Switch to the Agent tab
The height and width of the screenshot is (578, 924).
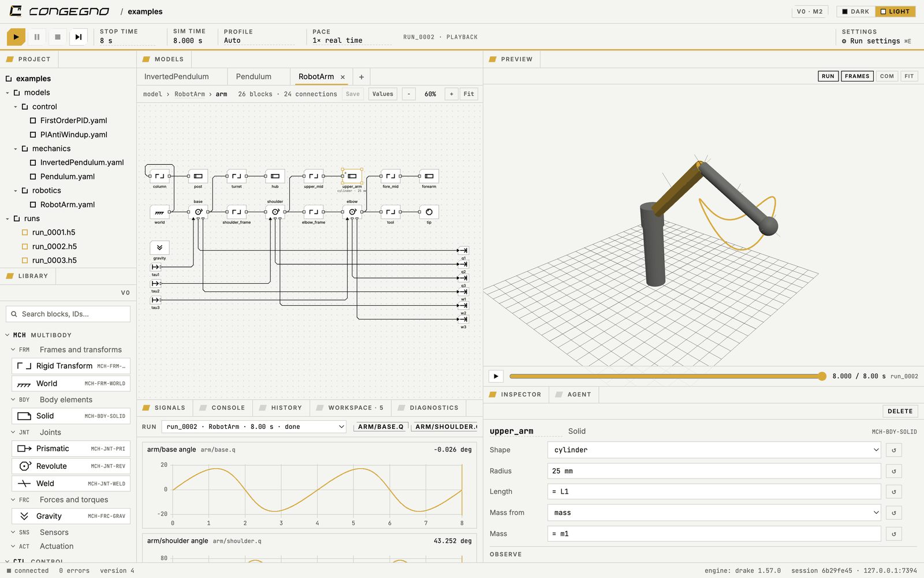573,395
